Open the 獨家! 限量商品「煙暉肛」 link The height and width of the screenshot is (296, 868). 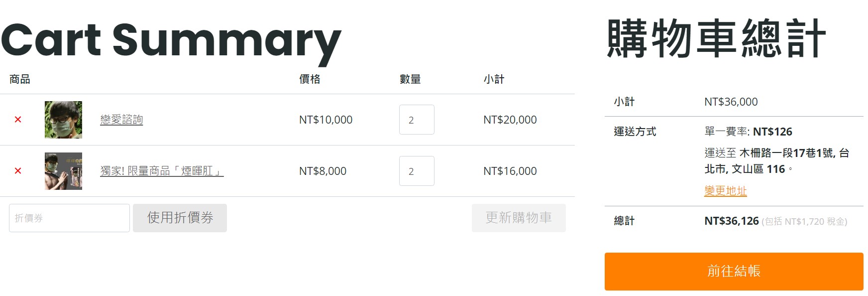click(x=162, y=171)
